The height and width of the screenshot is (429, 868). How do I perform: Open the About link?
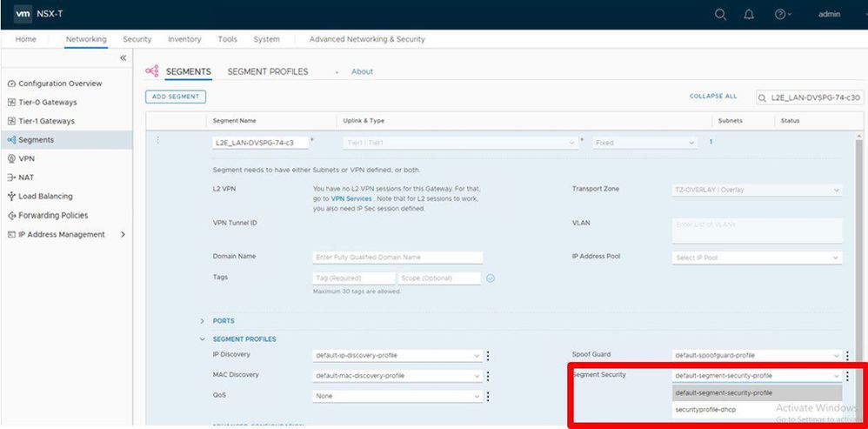click(x=362, y=72)
